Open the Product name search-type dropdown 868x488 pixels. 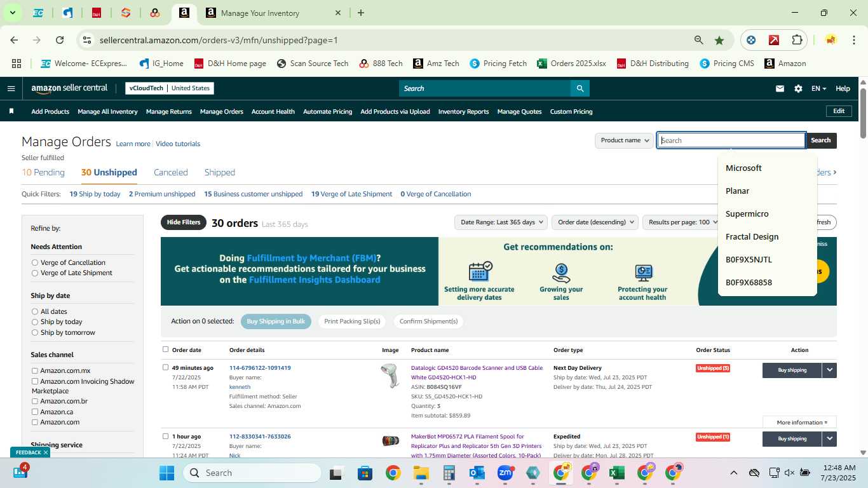point(625,140)
